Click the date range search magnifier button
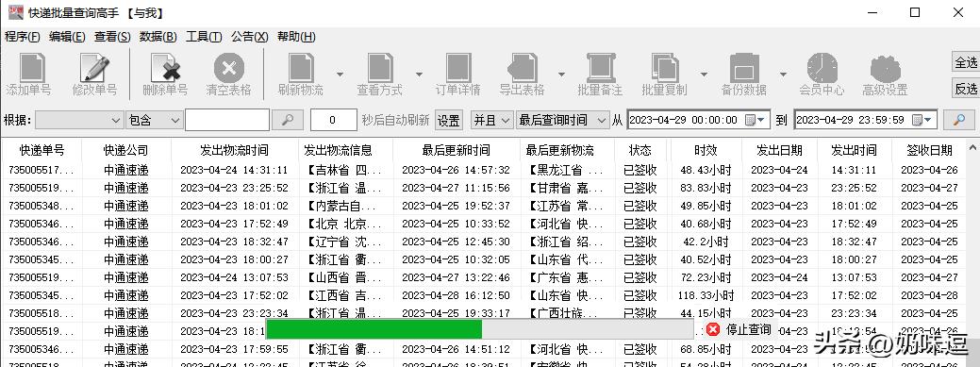The width and height of the screenshot is (980, 367). pos(958,120)
